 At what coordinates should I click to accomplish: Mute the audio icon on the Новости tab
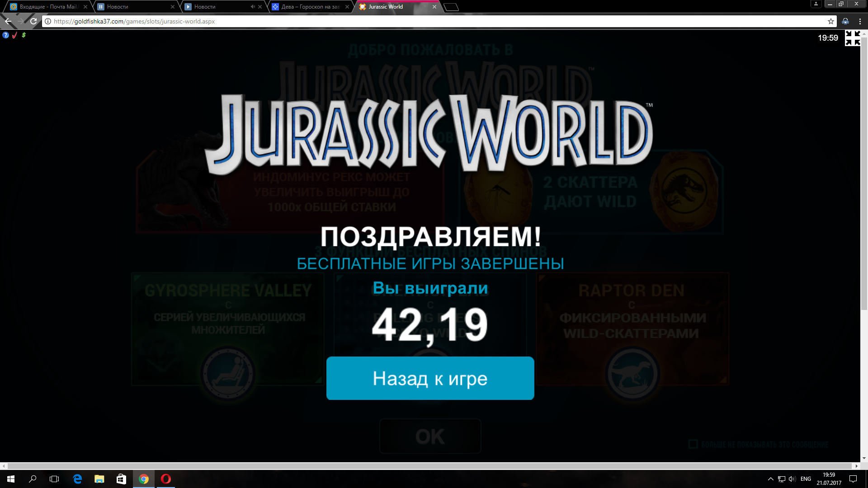click(x=252, y=7)
